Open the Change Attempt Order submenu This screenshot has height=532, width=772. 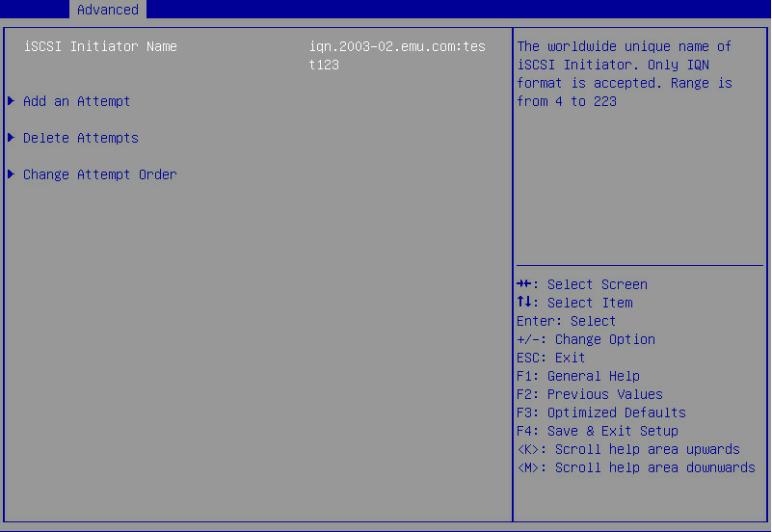(100, 174)
